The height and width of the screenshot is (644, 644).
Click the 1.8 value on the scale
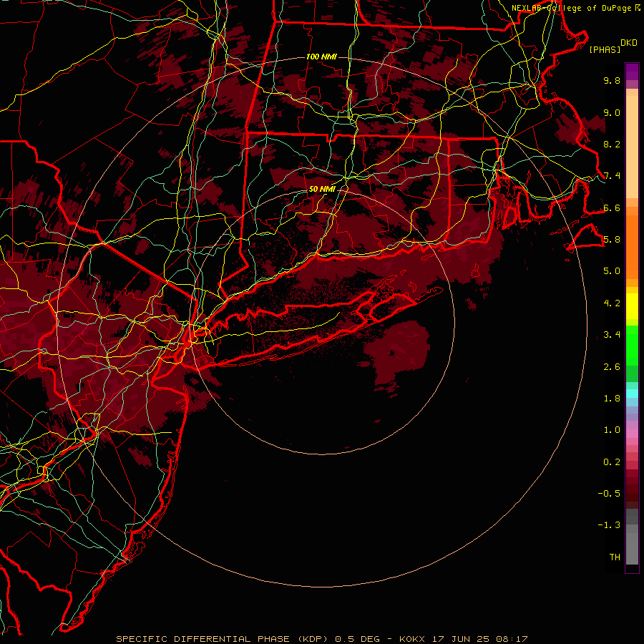[612, 399]
